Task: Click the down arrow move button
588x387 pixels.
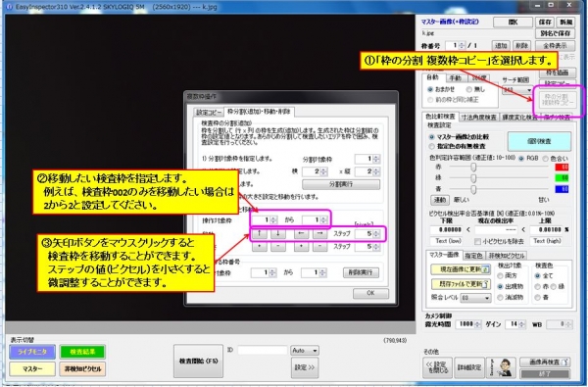Action: tap(278, 234)
